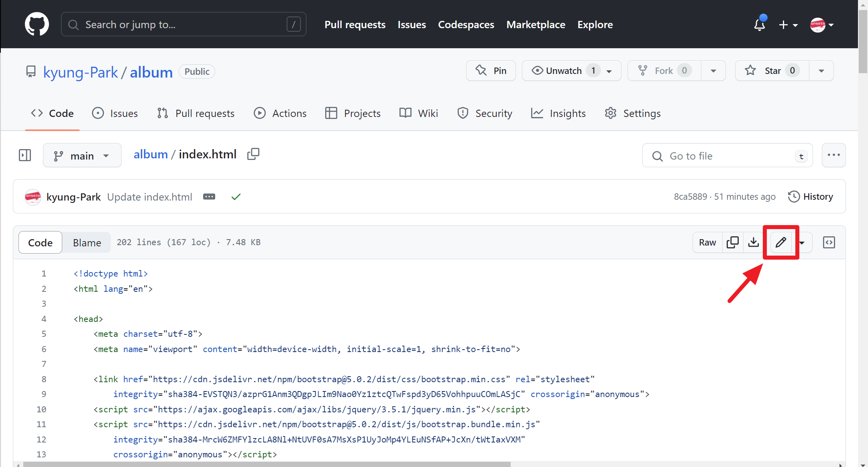Open the Actions tab

(280, 113)
